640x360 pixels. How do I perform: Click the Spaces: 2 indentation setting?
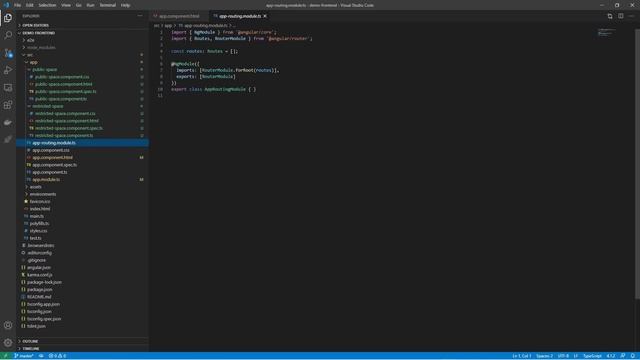(x=544, y=356)
